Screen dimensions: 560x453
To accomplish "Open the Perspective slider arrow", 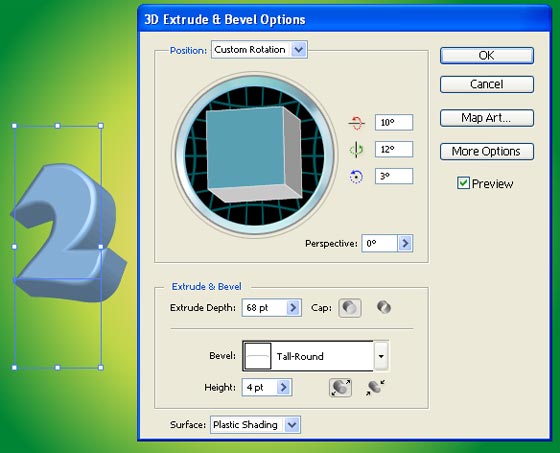I will 405,244.
